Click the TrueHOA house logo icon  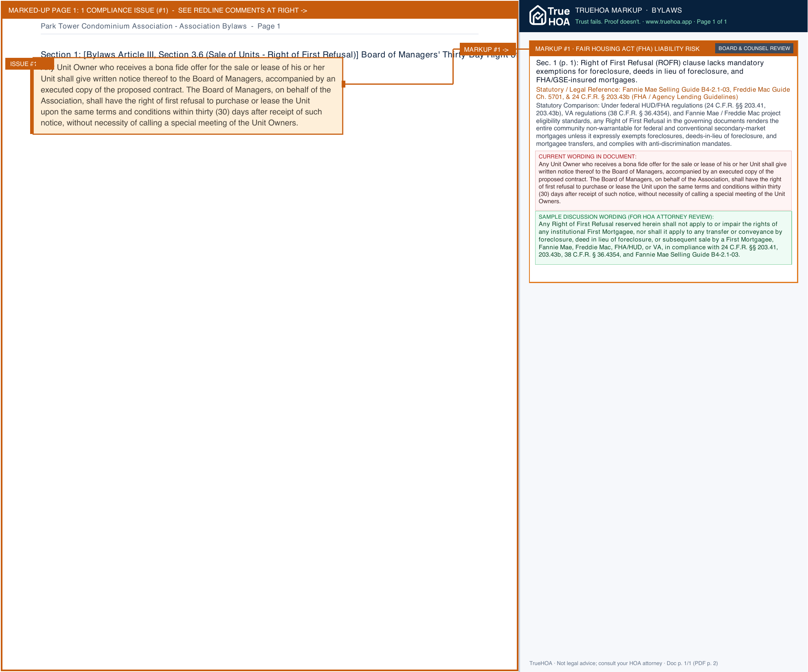(x=538, y=15)
